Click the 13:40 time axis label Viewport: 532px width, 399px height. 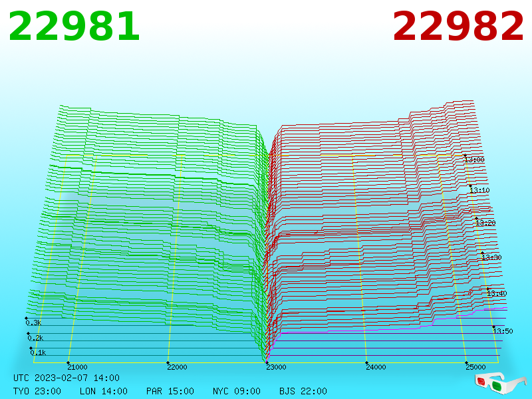click(x=497, y=293)
